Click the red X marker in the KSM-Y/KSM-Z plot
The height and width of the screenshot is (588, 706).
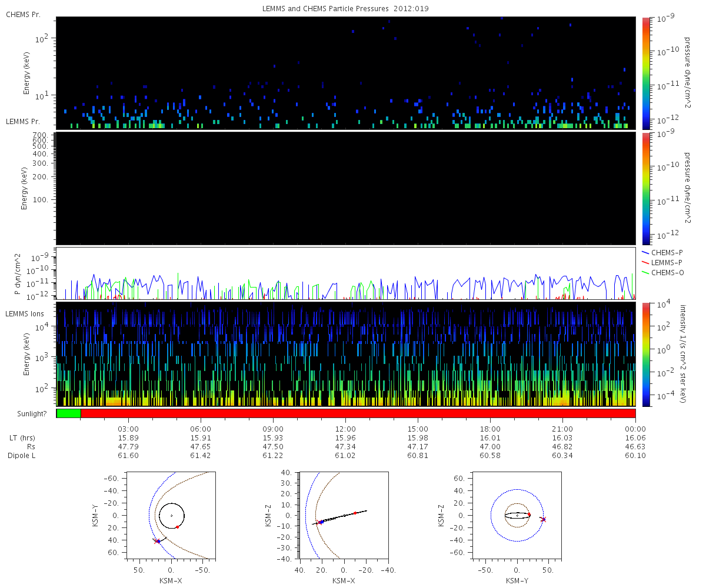(543, 519)
